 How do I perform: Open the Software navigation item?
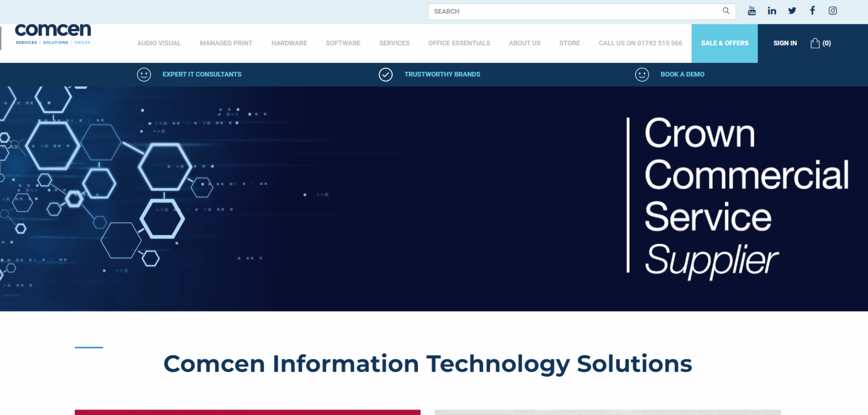[343, 43]
